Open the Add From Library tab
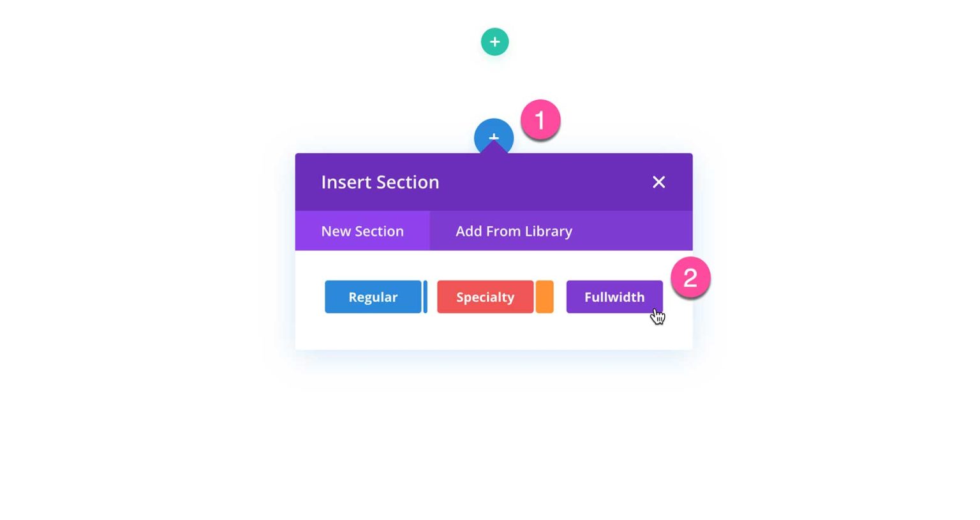This screenshot has height=520, width=980. pos(514,231)
